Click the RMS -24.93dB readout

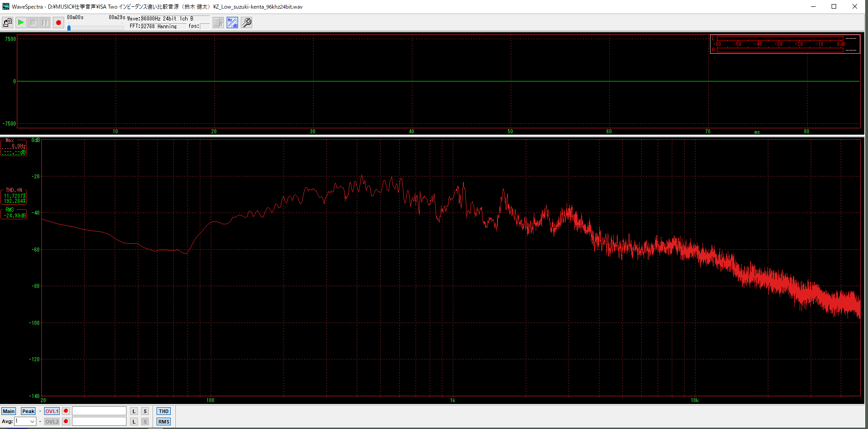pos(14,213)
